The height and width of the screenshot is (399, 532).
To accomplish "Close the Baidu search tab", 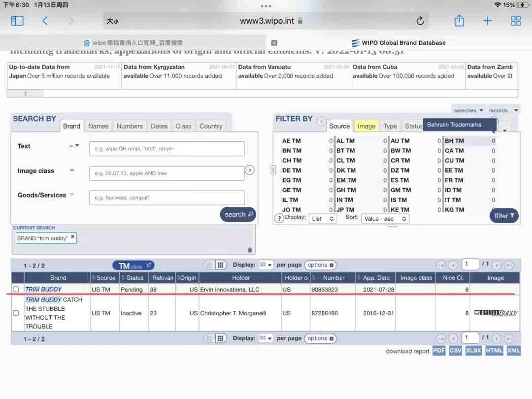I will 274,43.
